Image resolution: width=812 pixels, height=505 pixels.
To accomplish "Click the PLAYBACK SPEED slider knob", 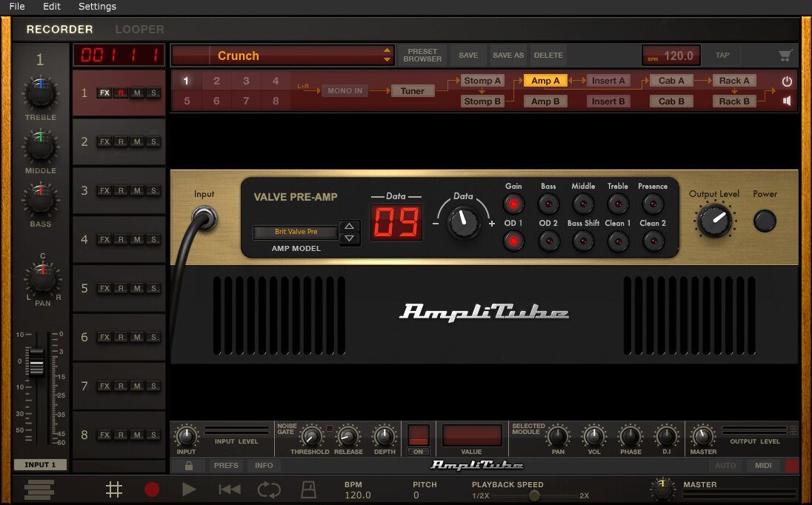I will (534, 495).
